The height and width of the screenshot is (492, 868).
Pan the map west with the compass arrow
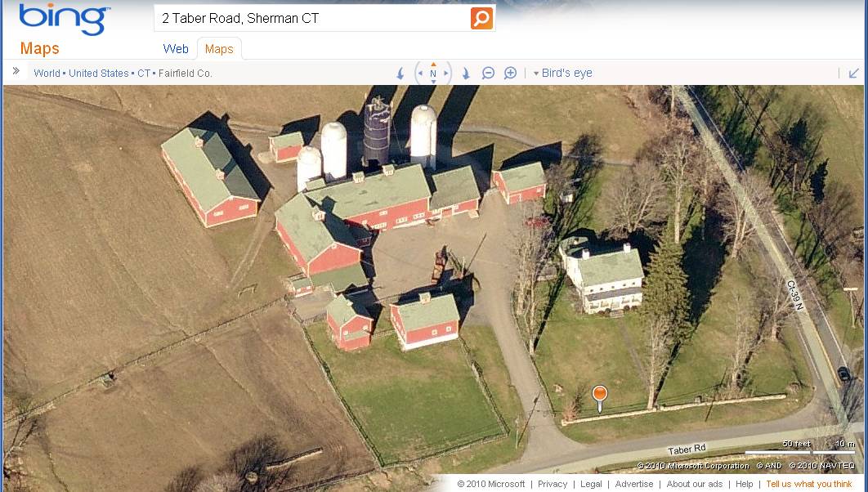(x=420, y=73)
